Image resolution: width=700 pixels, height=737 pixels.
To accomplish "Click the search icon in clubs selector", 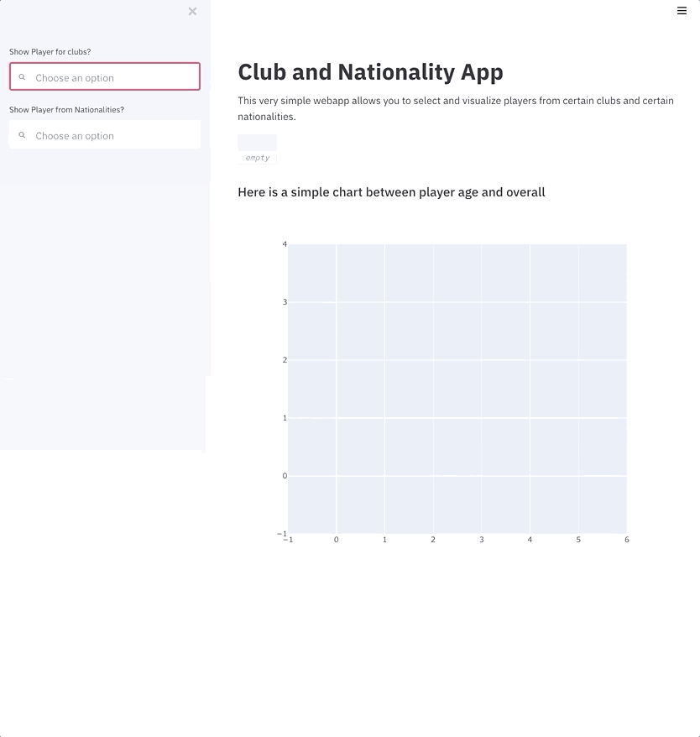I will point(22,76).
